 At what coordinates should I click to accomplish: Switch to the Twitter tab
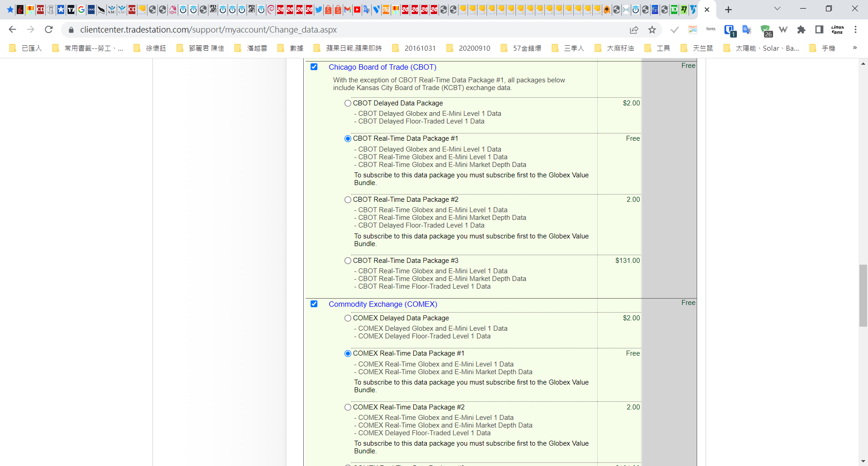pos(319,10)
